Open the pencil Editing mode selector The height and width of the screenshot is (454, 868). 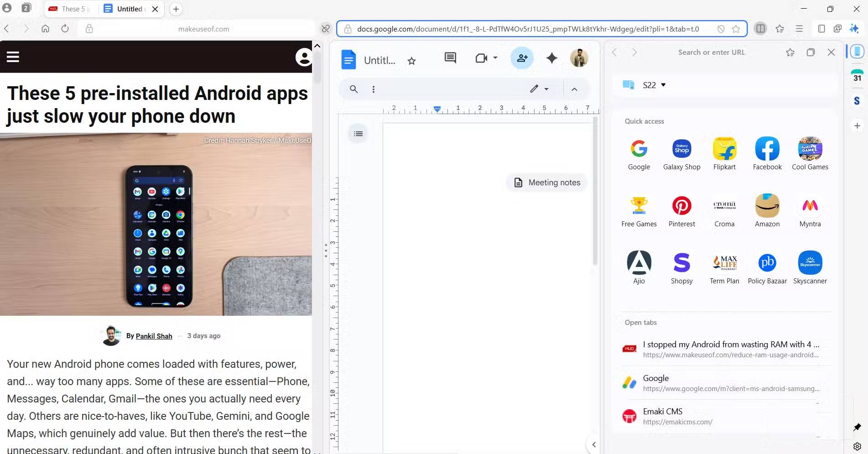coord(539,89)
